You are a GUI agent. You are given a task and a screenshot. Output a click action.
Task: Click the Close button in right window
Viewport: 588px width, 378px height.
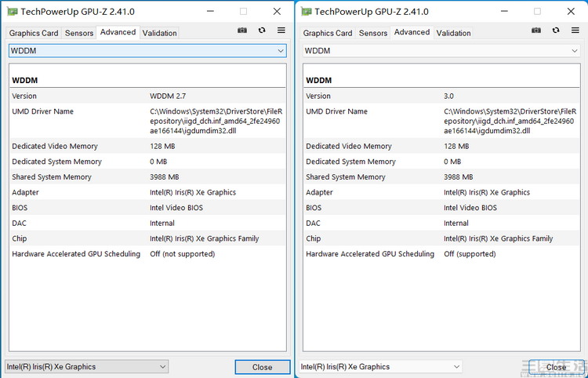[557, 367]
